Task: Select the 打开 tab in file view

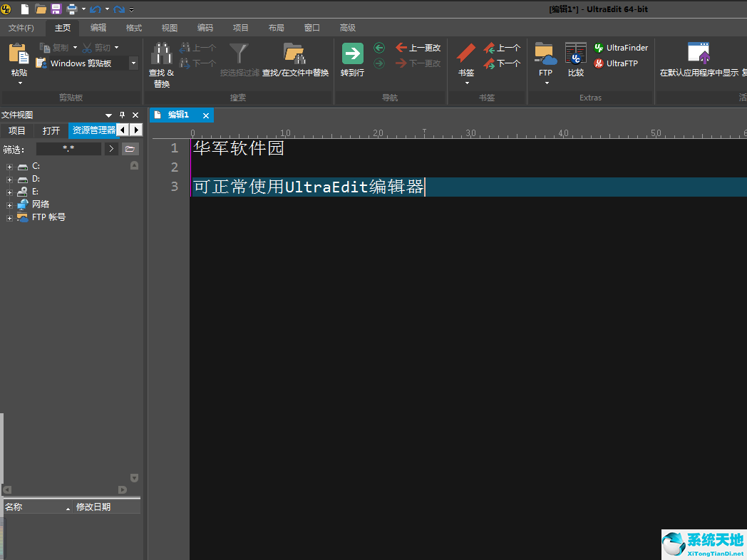Action: coord(51,130)
